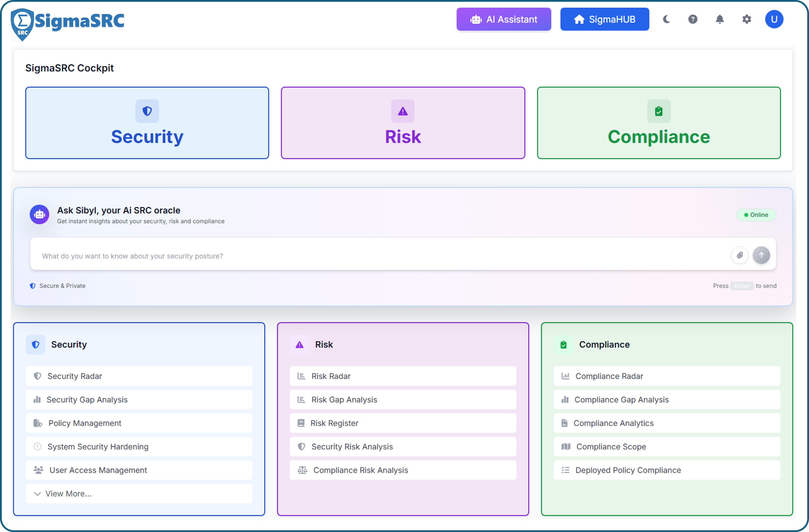Image resolution: width=809 pixels, height=532 pixels.
Task: Open Deployed Policy Compliance
Action: tap(667, 470)
